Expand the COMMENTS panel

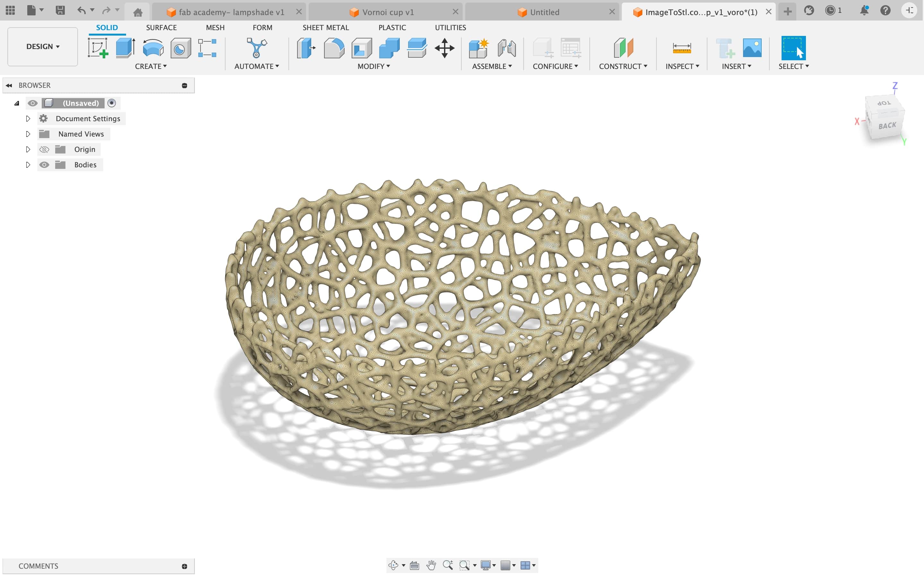[184, 566]
